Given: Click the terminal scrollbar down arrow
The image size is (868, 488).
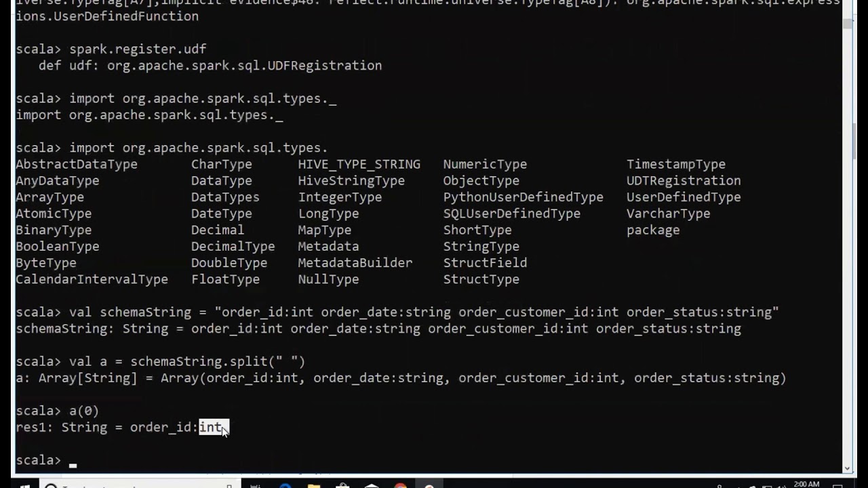Looking at the screenshot, I should coord(848,468).
